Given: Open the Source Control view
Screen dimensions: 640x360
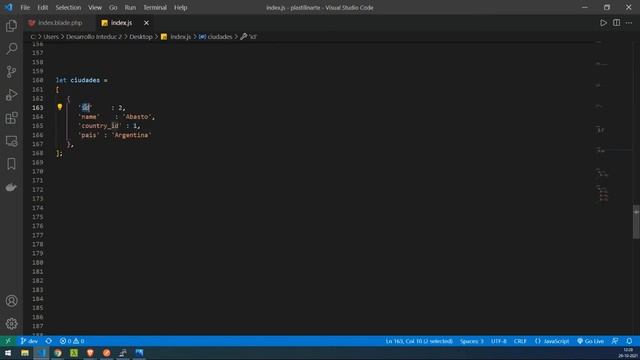Looking at the screenshot, I should [x=11, y=72].
